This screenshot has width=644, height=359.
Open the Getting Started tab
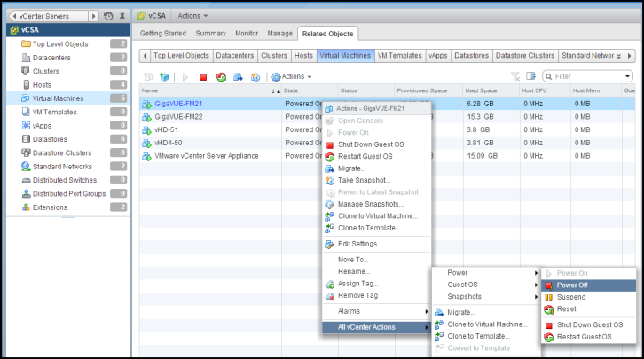click(163, 34)
